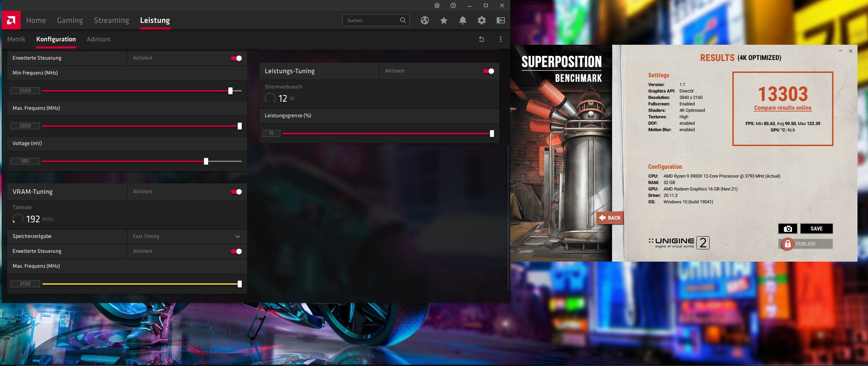This screenshot has width=868, height=366.
Task: Disable the VRAM-Tuning switch
Action: tap(236, 192)
